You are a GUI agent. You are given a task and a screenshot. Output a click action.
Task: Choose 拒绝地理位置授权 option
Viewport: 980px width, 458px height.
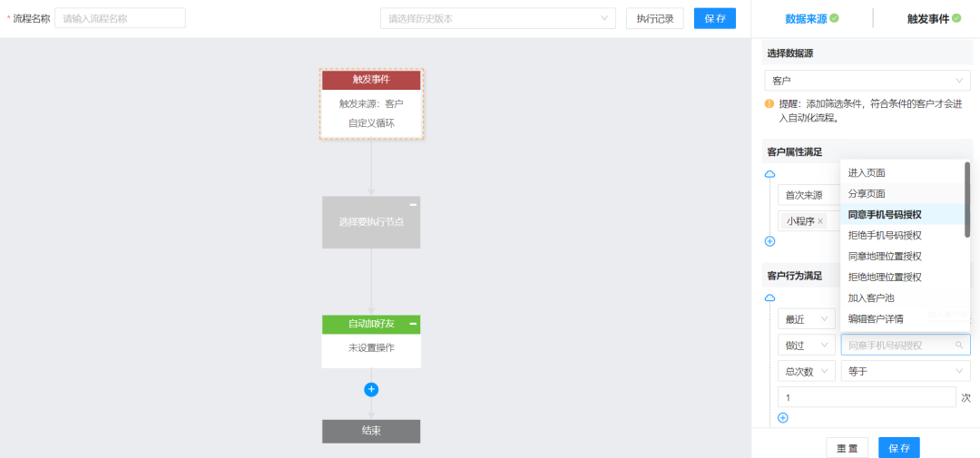point(903,277)
